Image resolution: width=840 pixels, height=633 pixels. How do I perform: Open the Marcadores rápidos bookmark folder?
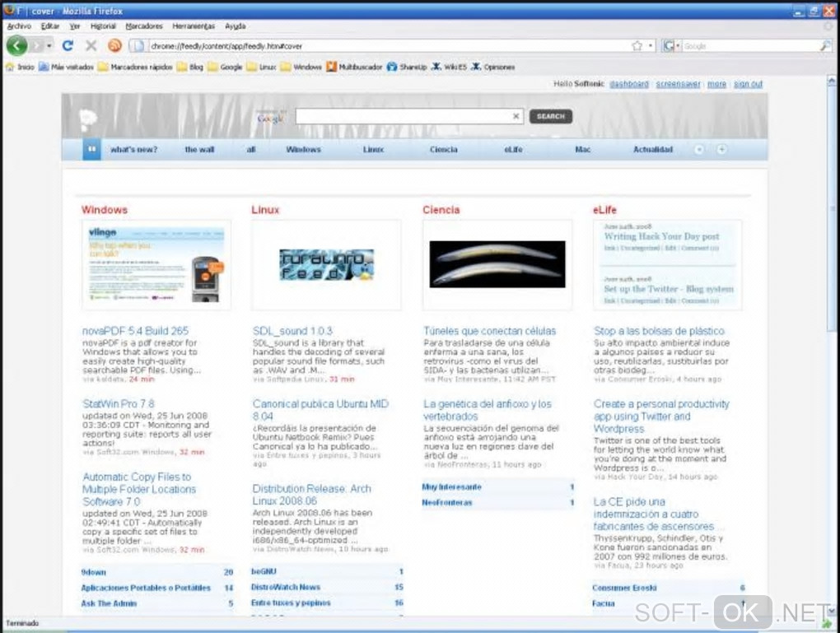[135, 67]
